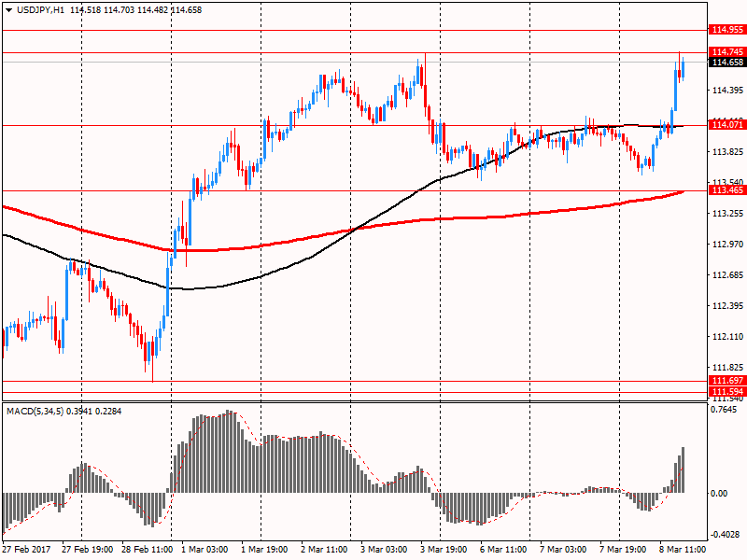Screen dimensions: 747x560
Task: Click the 6 Mar 11:00 time axis label
Action: pyautogui.click(x=503, y=549)
